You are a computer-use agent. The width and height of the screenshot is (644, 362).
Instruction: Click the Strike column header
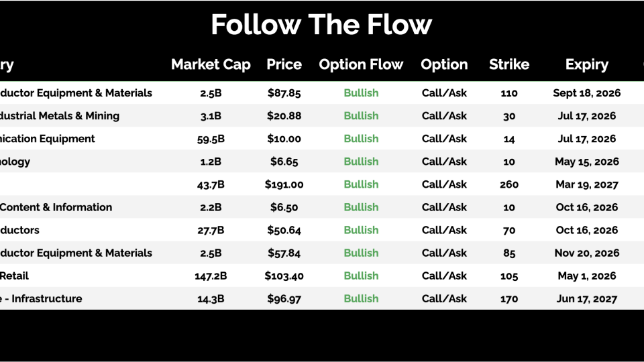[x=508, y=65]
